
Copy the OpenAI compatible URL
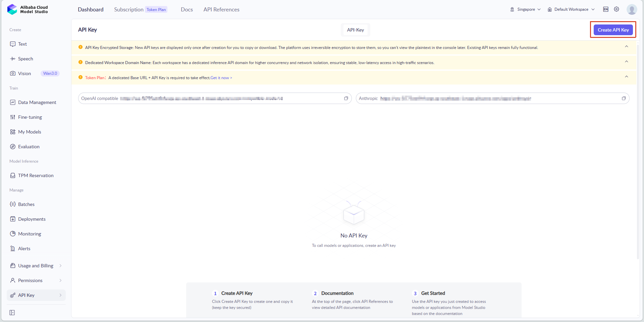tap(346, 98)
